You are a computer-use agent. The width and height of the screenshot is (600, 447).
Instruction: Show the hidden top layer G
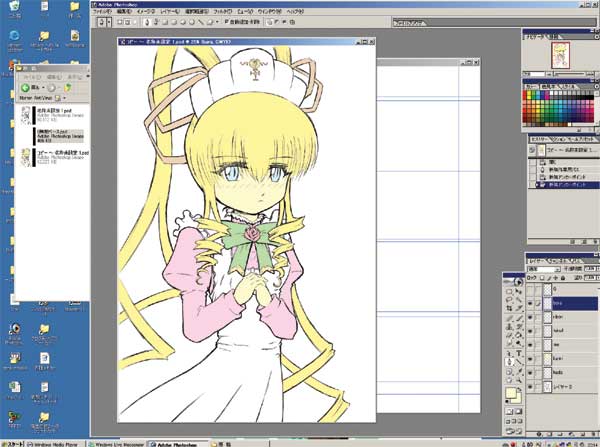[530, 289]
